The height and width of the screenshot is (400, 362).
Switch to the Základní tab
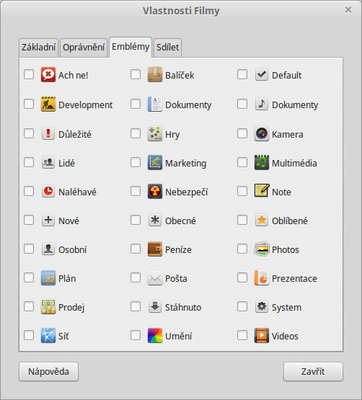(39, 47)
